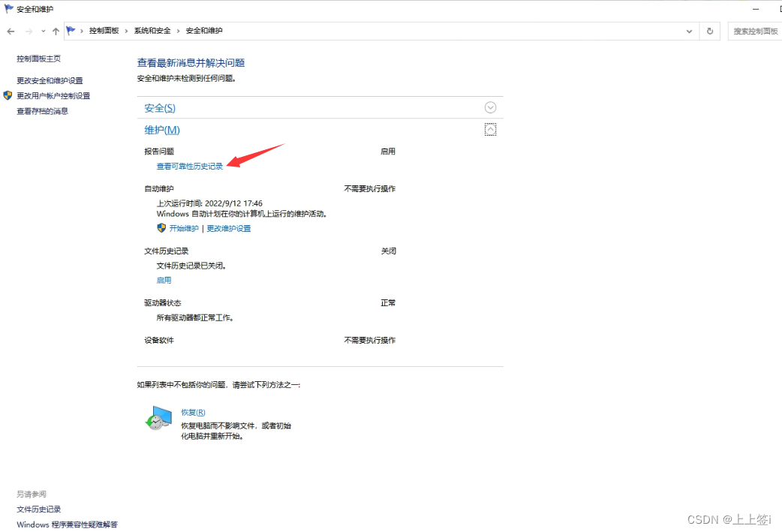This screenshot has height=532, width=782.
Task: Open Windows 程序兼容性疑难解答
Action: [67, 524]
